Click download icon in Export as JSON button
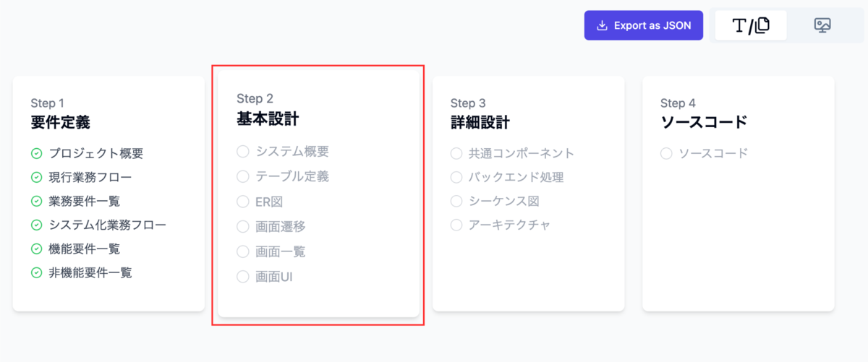Image resolution: width=868 pixels, height=362 pixels. click(x=602, y=25)
